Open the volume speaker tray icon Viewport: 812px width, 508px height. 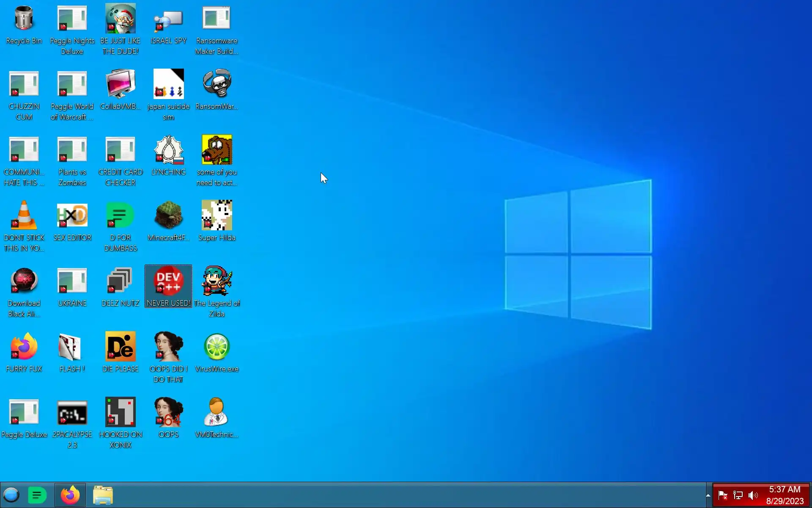[x=753, y=495]
